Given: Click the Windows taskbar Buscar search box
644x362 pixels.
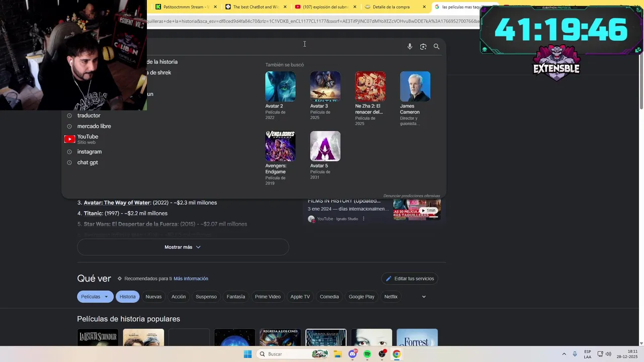Looking at the screenshot, I should pyautogui.click(x=293, y=354).
